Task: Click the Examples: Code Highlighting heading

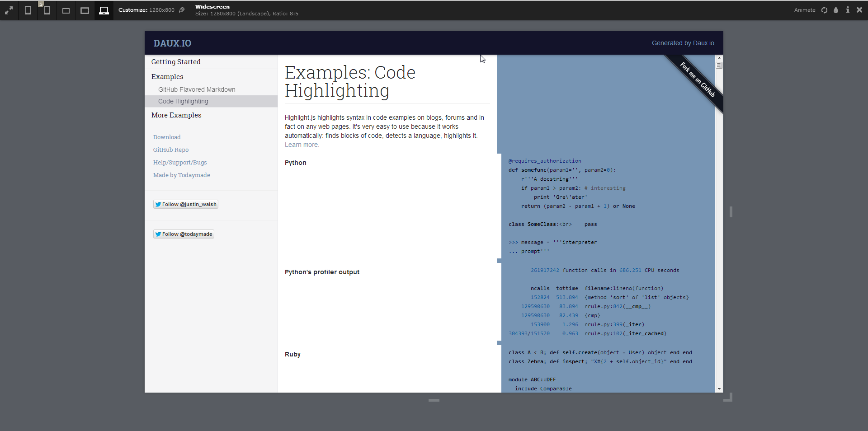Action: 350,81
